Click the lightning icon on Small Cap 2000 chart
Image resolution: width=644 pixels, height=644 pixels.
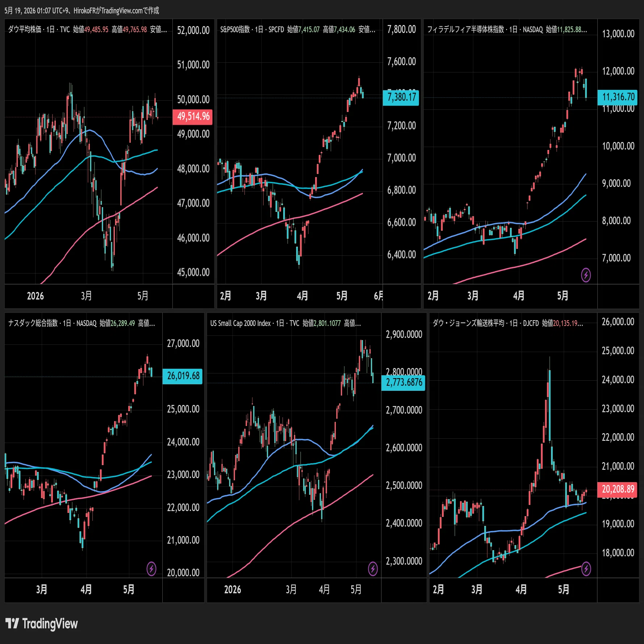(x=373, y=569)
